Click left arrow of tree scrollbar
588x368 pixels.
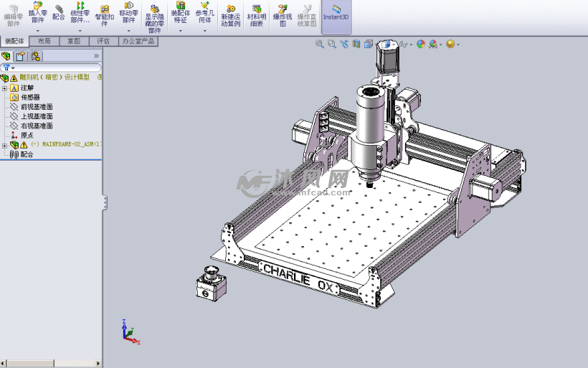click(3, 363)
